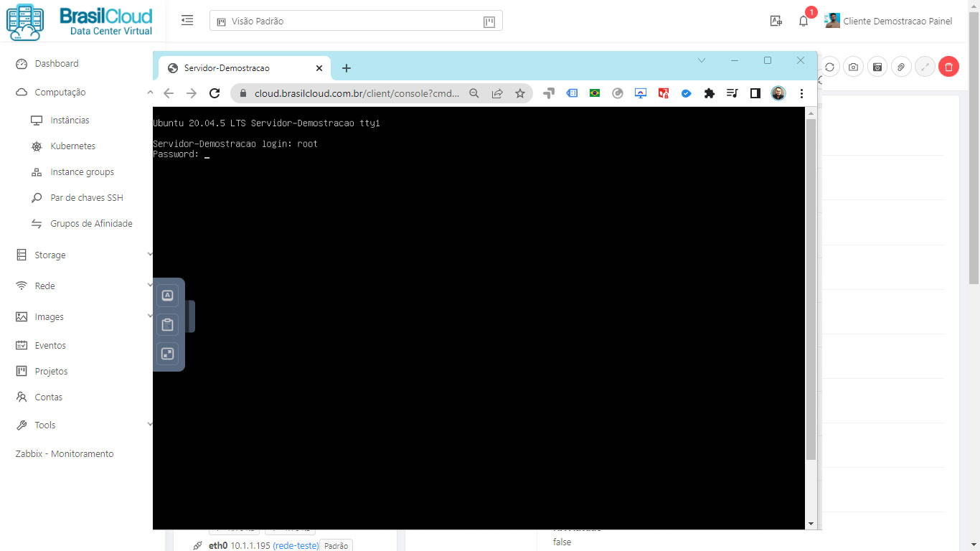Open Projetos page

[x=51, y=371]
